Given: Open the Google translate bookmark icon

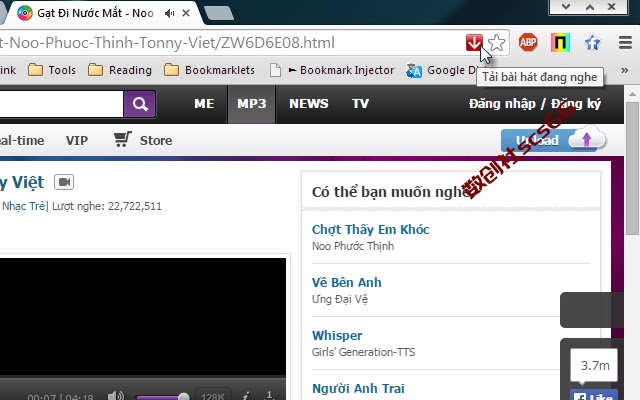Looking at the screenshot, I should pyautogui.click(x=414, y=71).
